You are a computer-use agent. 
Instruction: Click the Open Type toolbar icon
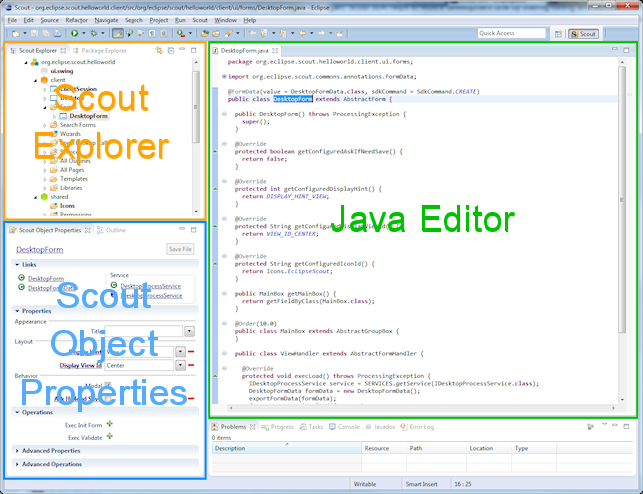tap(205, 33)
